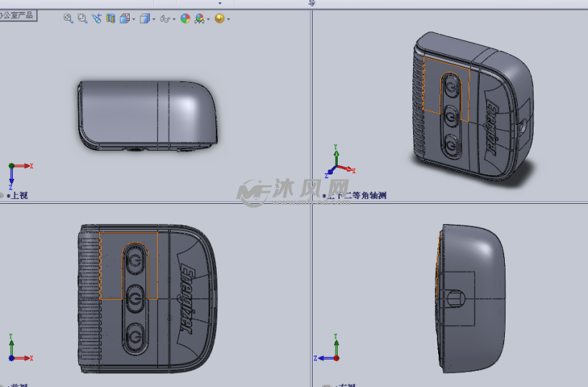This screenshot has height=387, width=588.
Task: Click the coordinate triad in front view
Action: pos(20,348)
